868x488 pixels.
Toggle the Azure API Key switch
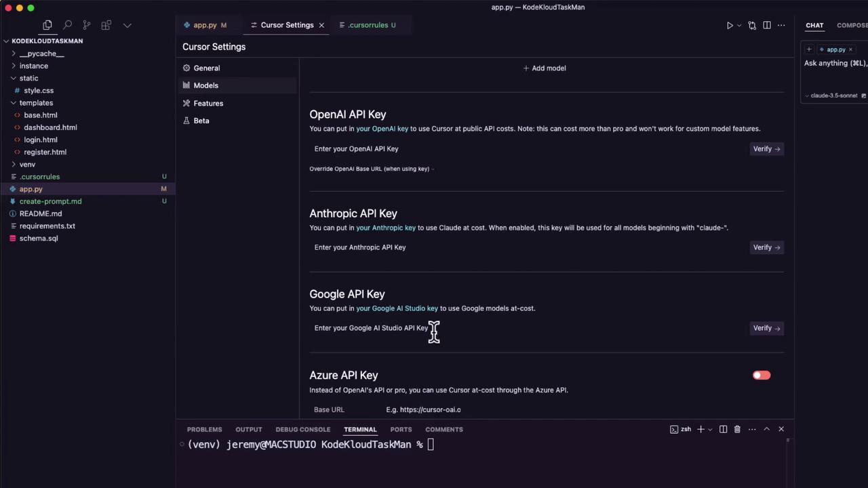coord(761,375)
